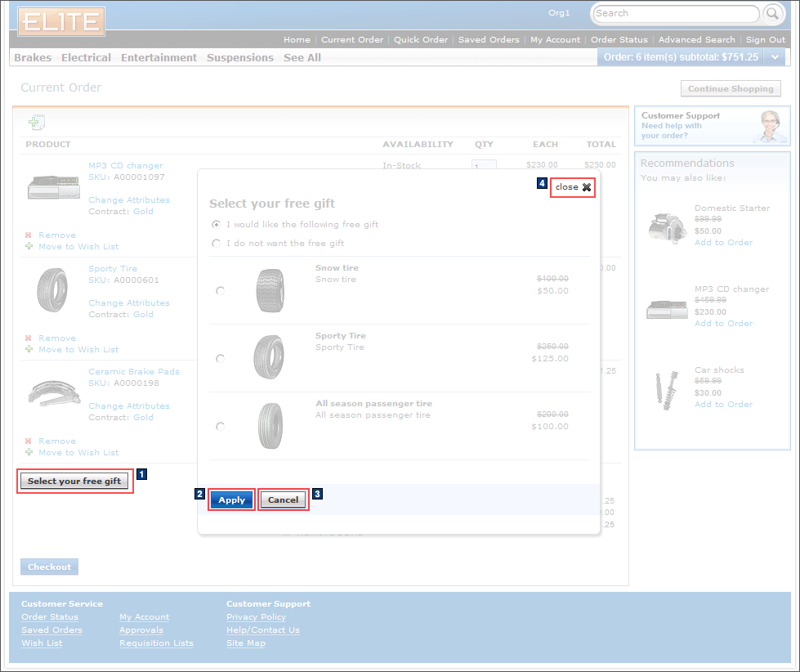Select the Snow tire gift radio button
This screenshot has width=800, height=672.
tap(221, 291)
